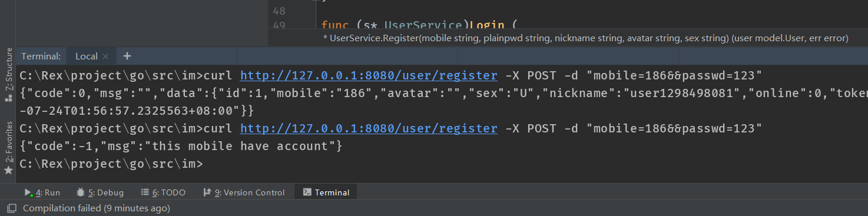Click the Favorites star icon
Viewport: 868px width, 216px height.
[x=9, y=170]
